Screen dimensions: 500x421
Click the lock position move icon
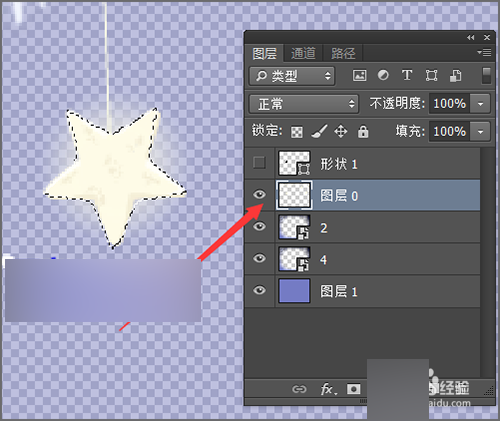click(x=341, y=131)
